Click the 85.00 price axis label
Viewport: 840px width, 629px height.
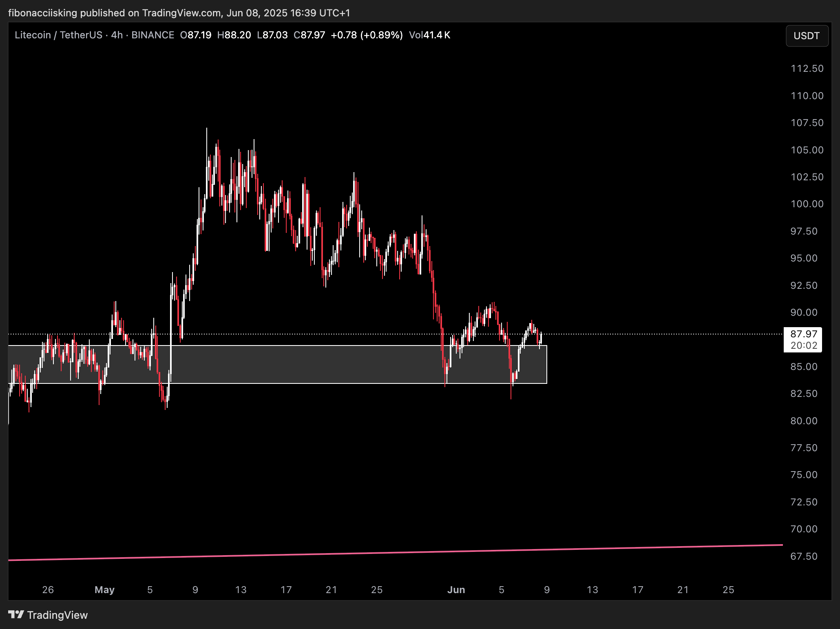pyautogui.click(x=804, y=367)
